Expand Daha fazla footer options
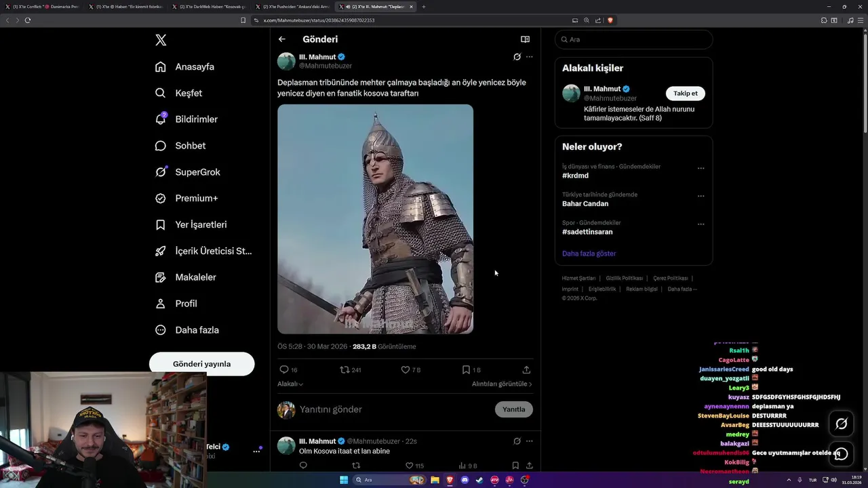 pyautogui.click(x=682, y=289)
